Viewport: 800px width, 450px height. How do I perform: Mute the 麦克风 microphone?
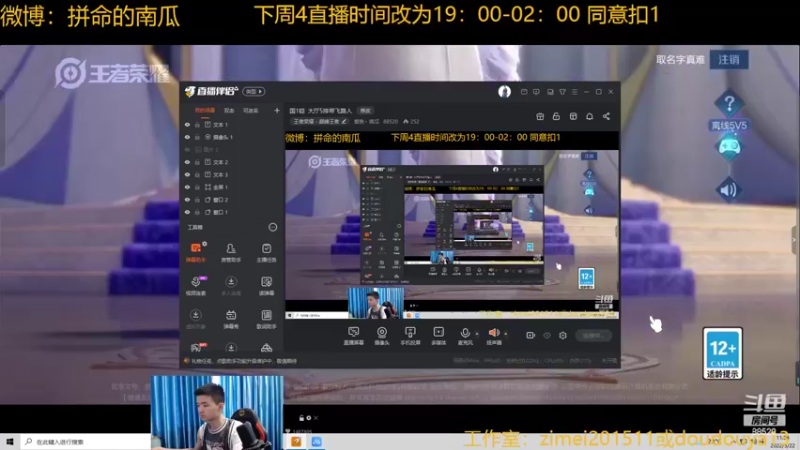tap(465, 333)
